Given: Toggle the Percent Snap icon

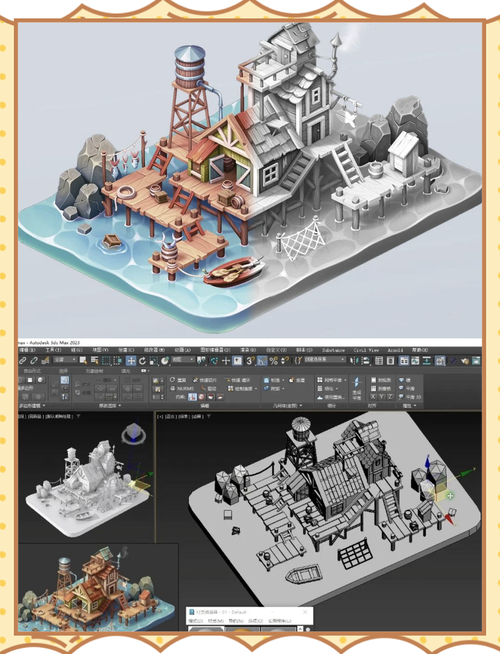Looking at the screenshot, I should click(273, 360).
